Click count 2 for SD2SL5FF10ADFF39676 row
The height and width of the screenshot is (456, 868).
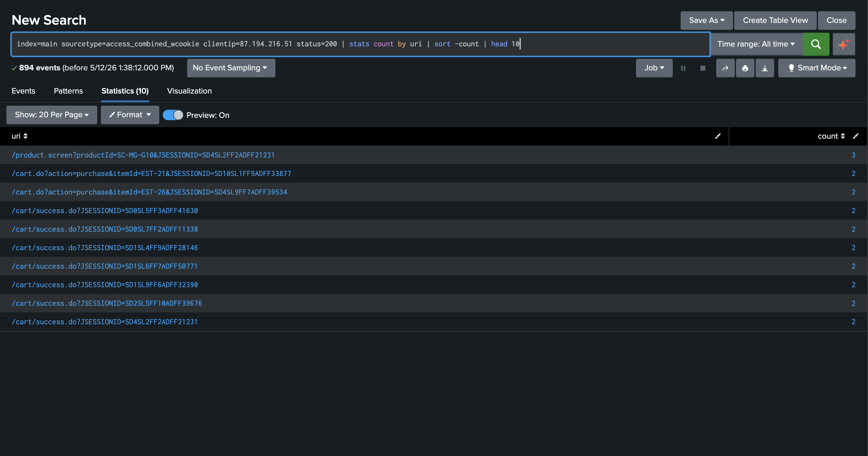point(853,303)
